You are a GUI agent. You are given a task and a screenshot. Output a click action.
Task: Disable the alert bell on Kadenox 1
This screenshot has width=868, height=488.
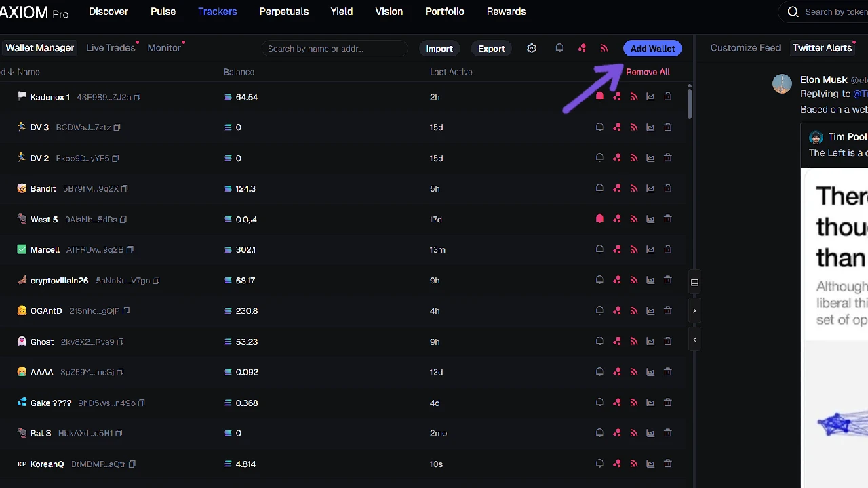(x=599, y=96)
